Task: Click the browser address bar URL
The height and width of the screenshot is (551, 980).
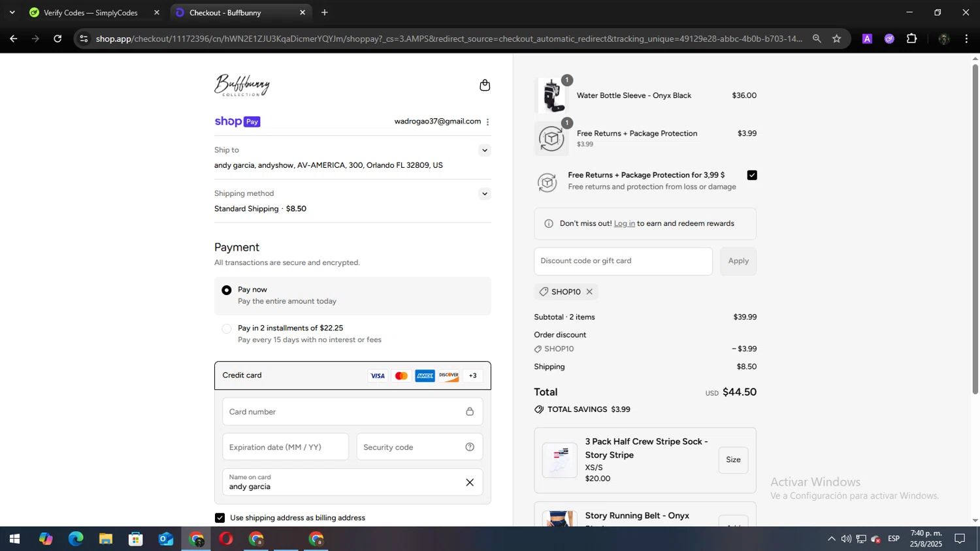Action: pos(449,39)
